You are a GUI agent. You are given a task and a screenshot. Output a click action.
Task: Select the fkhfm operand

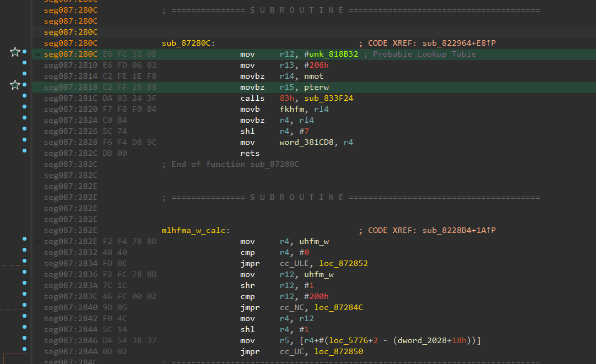(x=292, y=109)
